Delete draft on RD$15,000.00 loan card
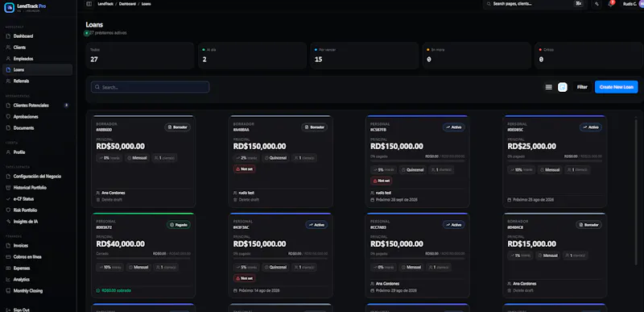Viewport: 644px width, 312px height. coord(520,290)
